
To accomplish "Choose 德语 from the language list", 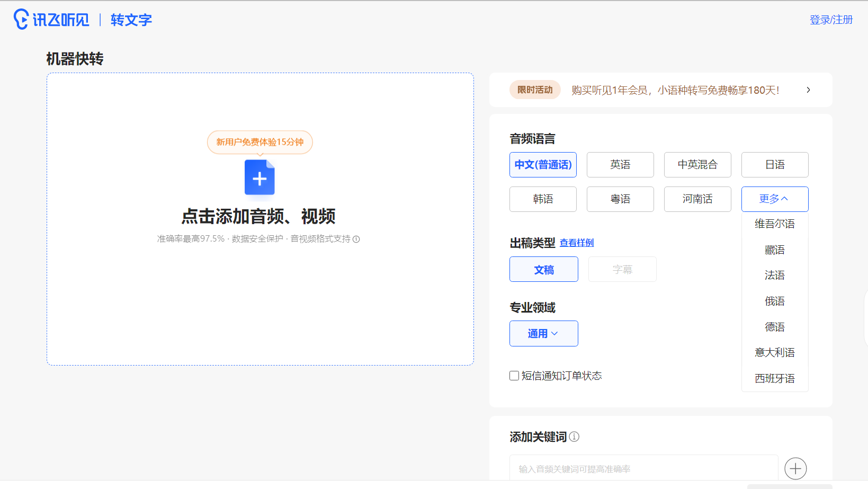I will coord(775,327).
